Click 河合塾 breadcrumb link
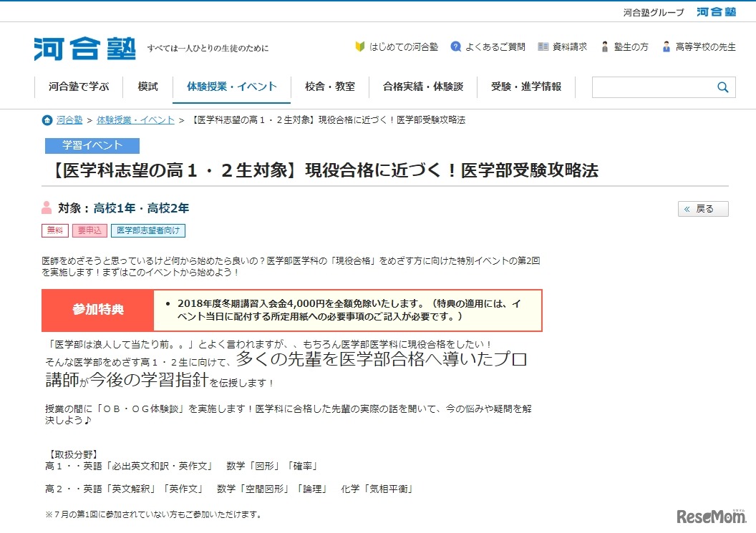 [69, 120]
